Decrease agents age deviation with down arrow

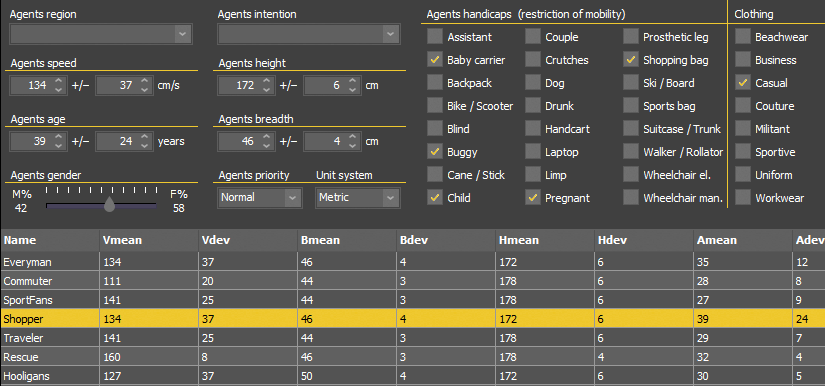tap(145, 146)
